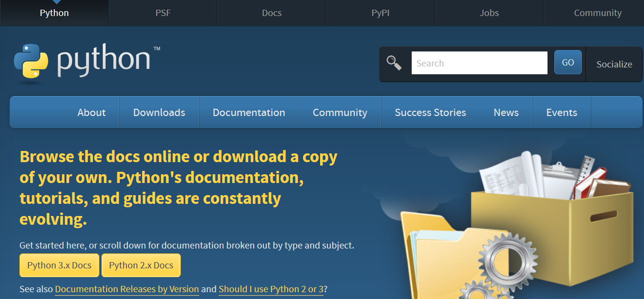The width and height of the screenshot is (644, 299).
Task: Open the News menu
Action: (x=506, y=113)
